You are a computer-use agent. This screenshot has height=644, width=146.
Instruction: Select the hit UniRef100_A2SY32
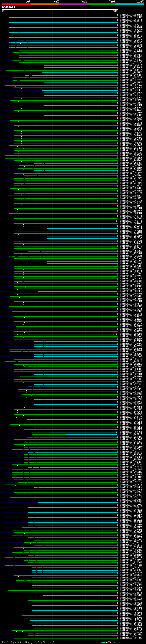[x=131, y=314]
